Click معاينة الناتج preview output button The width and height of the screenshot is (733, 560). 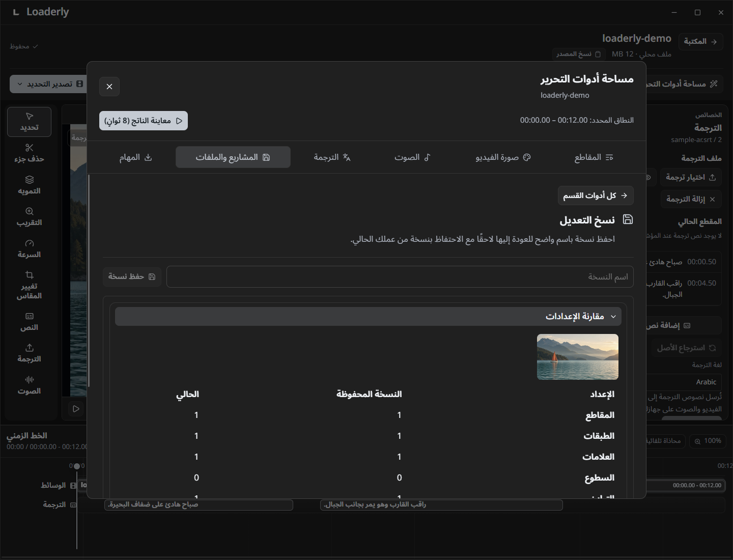(144, 121)
